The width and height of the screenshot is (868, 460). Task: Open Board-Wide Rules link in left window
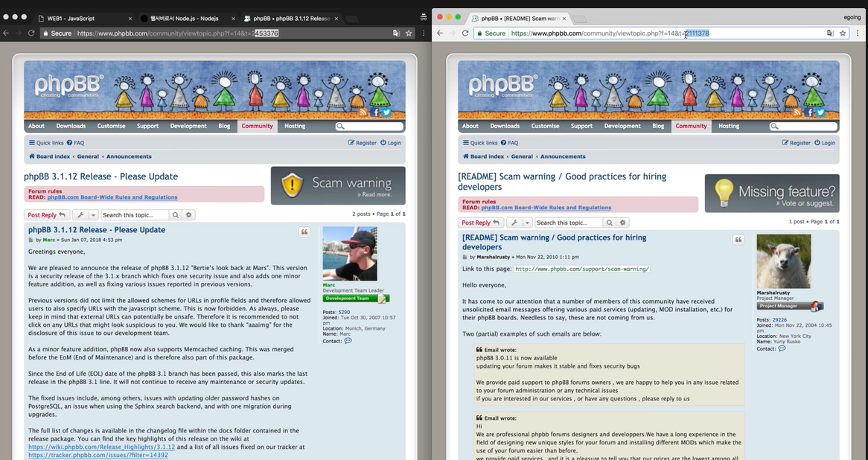[112, 197]
